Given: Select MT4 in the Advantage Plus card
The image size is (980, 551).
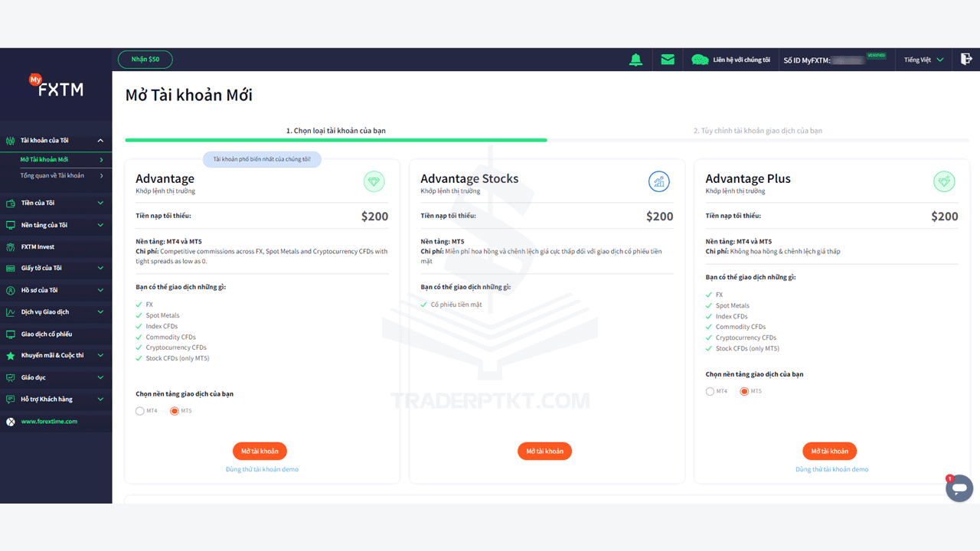Looking at the screenshot, I should tap(710, 391).
